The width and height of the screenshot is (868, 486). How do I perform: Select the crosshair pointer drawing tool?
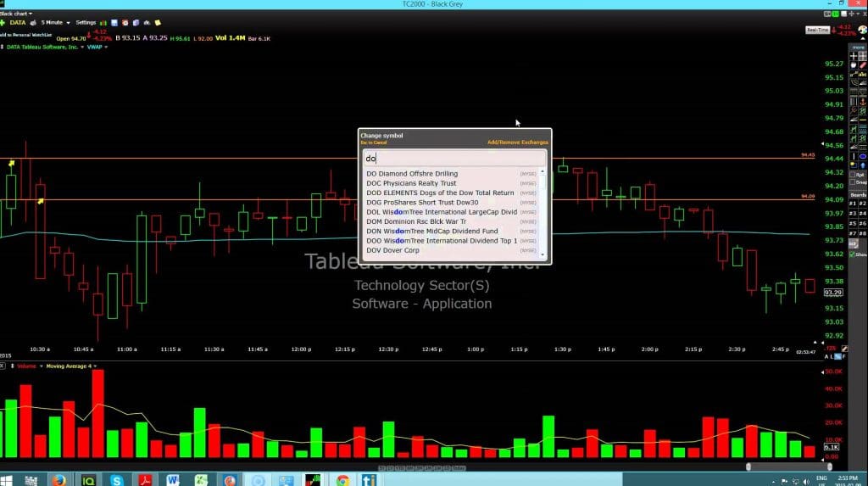tap(854, 56)
